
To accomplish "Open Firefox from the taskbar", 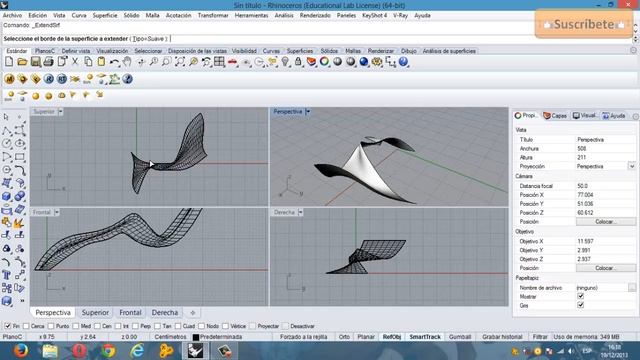I will click(21, 351).
